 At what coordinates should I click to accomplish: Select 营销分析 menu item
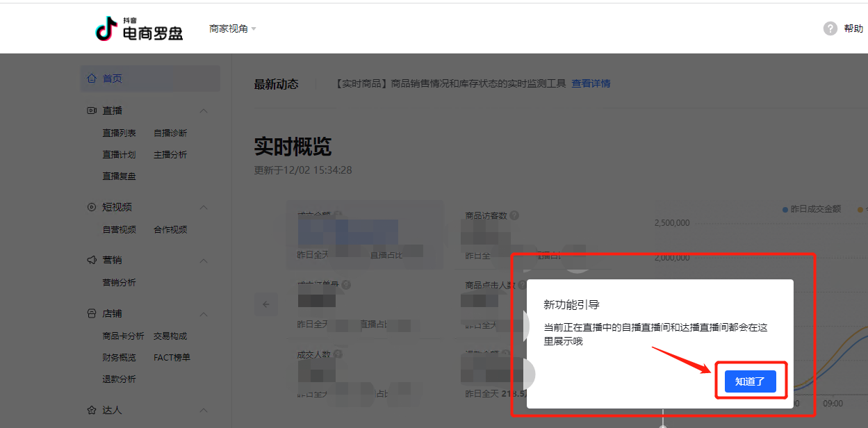point(120,282)
